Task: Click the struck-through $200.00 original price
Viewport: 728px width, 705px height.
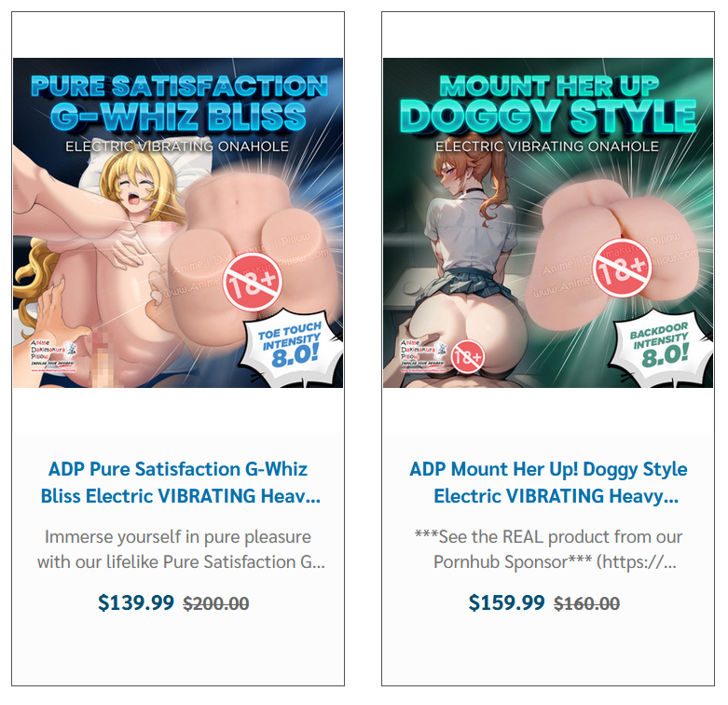Action: 216,603
